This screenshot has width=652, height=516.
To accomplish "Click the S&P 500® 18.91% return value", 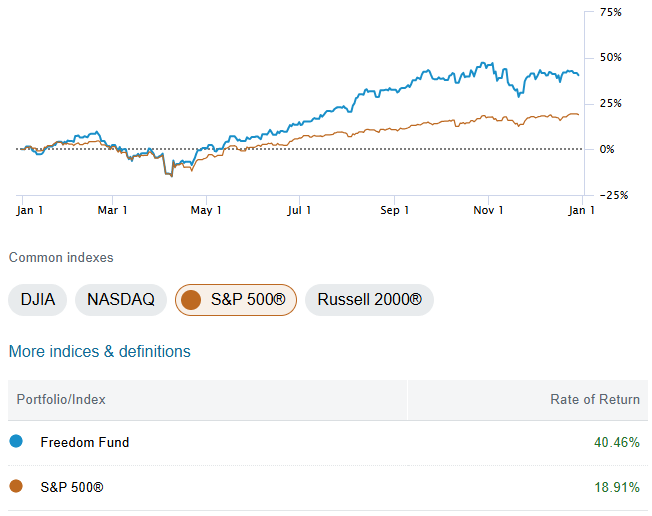I will [x=616, y=487].
